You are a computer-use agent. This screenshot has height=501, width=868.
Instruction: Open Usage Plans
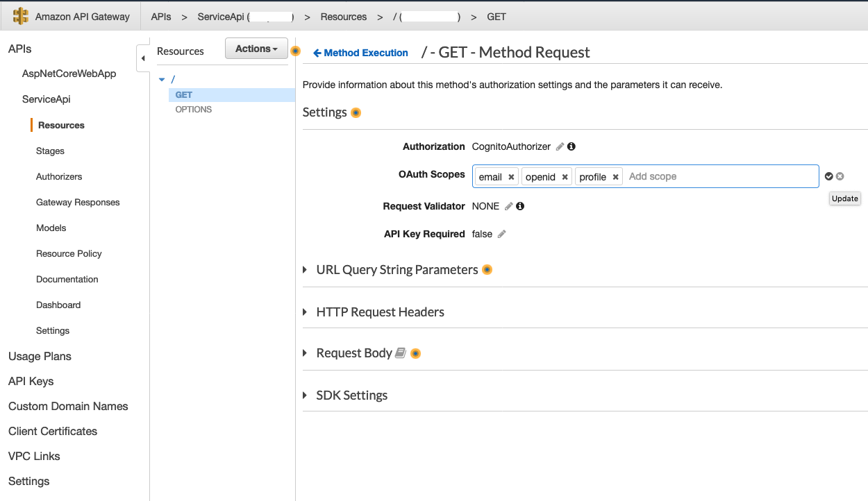(40, 357)
